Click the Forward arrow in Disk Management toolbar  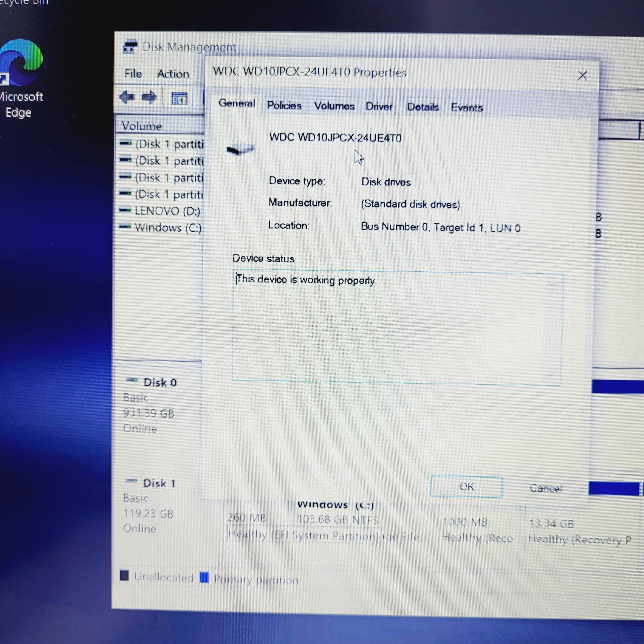point(149,98)
